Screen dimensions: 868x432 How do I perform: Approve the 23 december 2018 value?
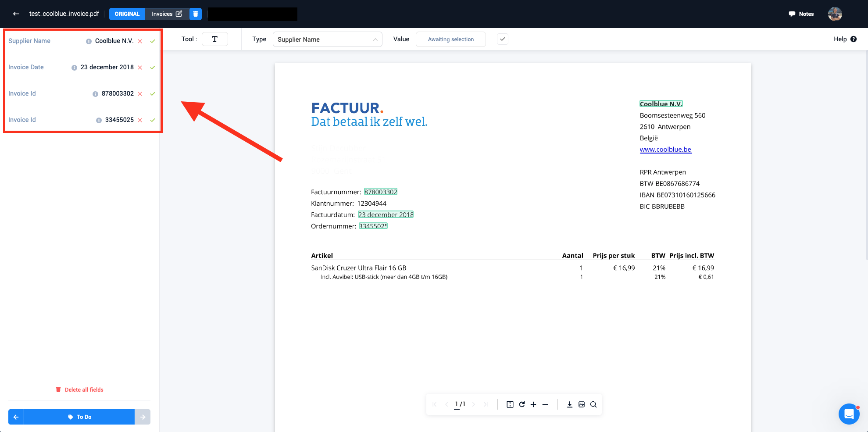point(153,68)
